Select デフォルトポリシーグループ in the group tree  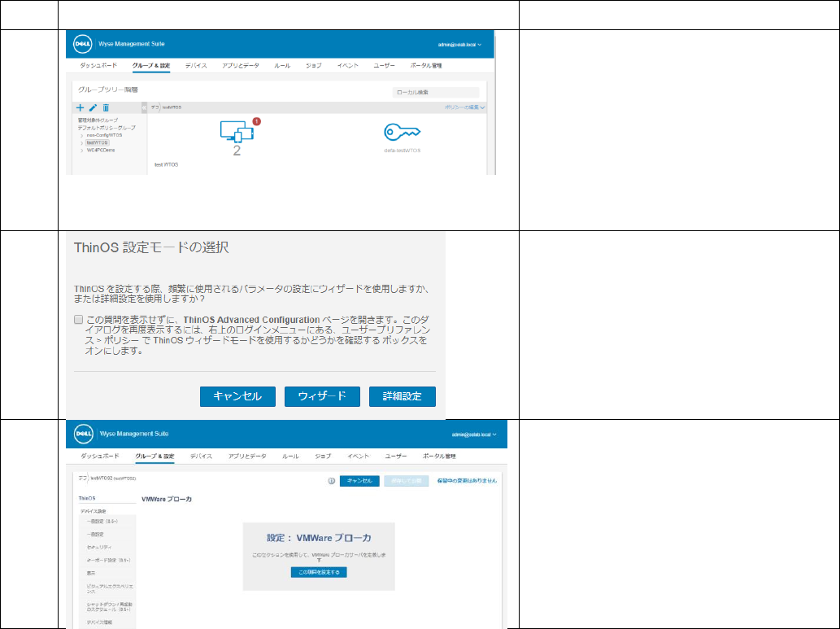[x=107, y=128]
